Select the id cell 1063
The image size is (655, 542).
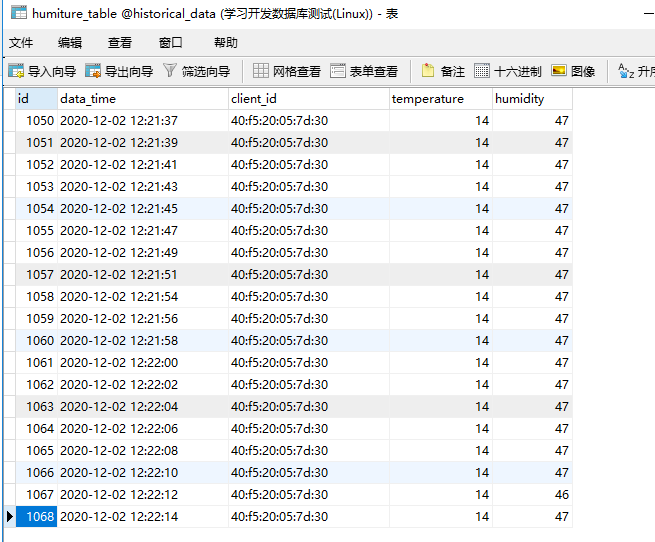click(36, 407)
